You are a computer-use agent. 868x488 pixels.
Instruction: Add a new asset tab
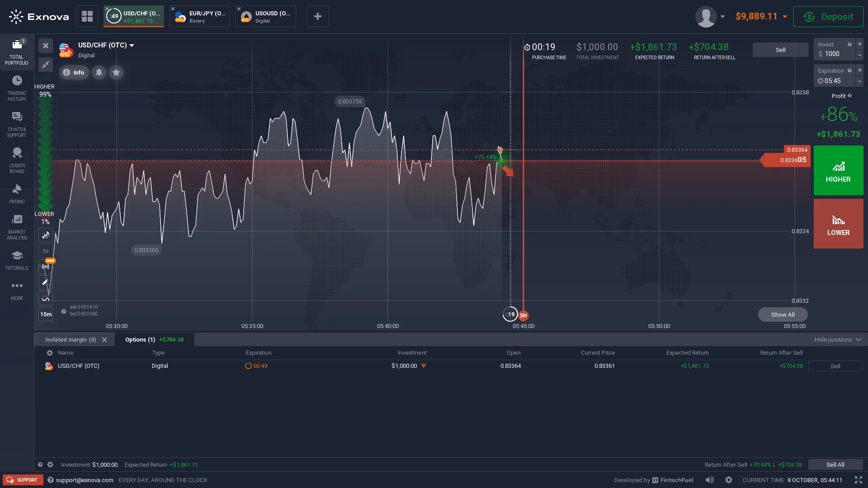click(x=318, y=16)
